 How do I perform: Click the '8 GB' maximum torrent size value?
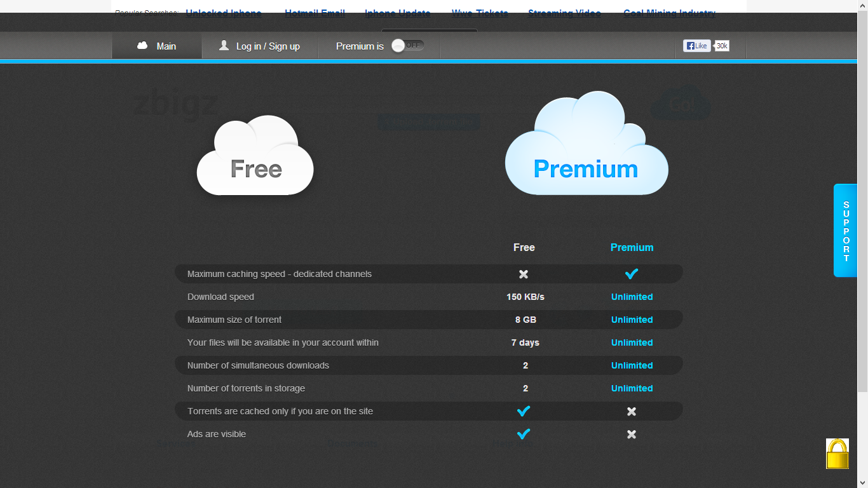pos(526,320)
